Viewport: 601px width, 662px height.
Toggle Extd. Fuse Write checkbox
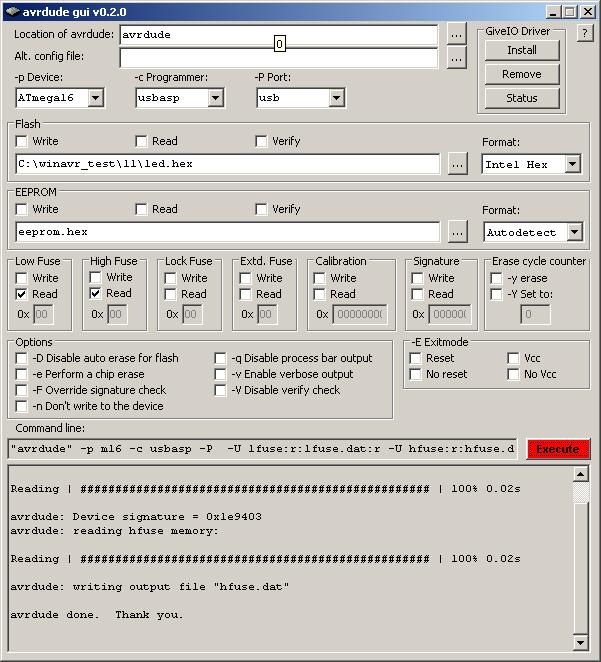pos(245,278)
